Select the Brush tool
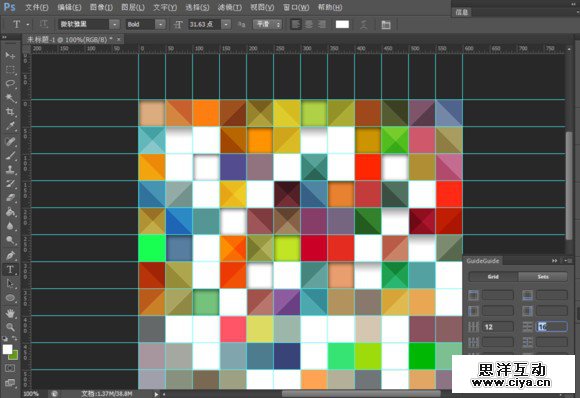580x398 pixels. click(10, 155)
